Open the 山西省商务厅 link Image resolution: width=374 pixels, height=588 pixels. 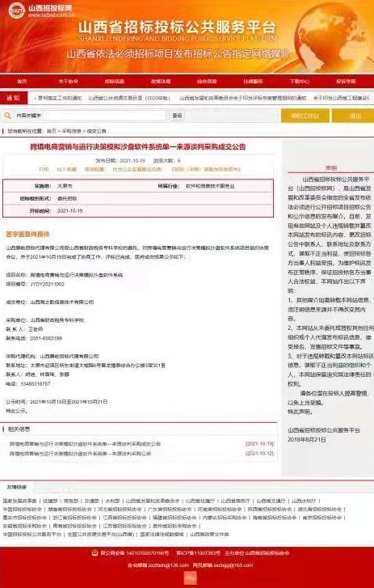coord(235,501)
